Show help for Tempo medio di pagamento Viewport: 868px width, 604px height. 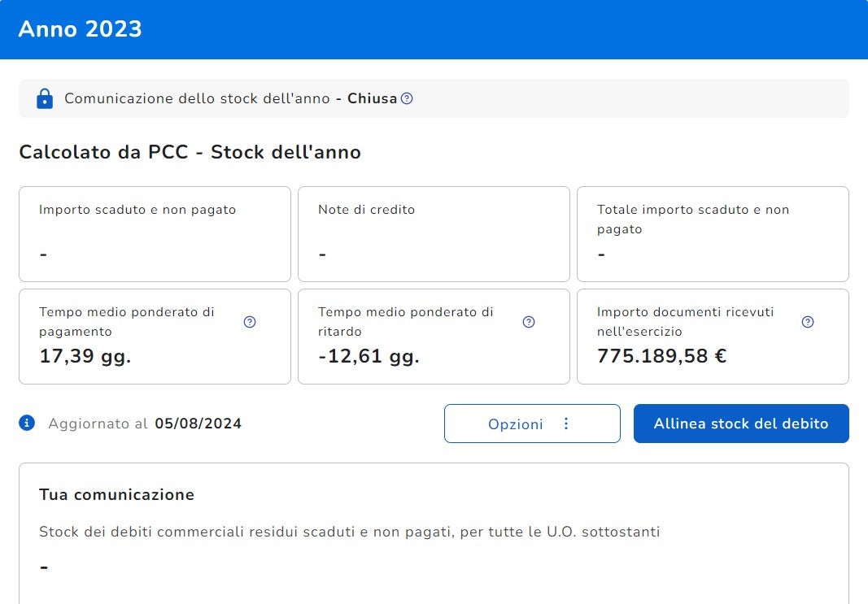click(x=250, y=322)
